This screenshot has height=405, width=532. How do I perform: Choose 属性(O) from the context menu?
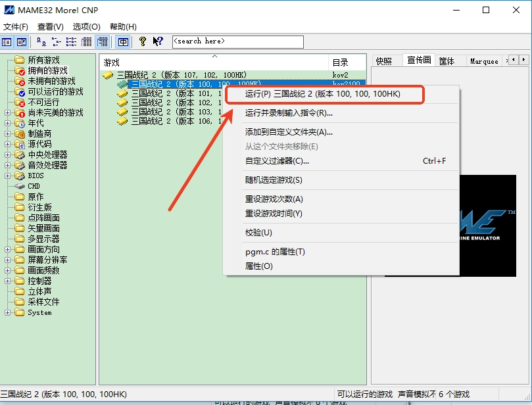pos(258,266)
